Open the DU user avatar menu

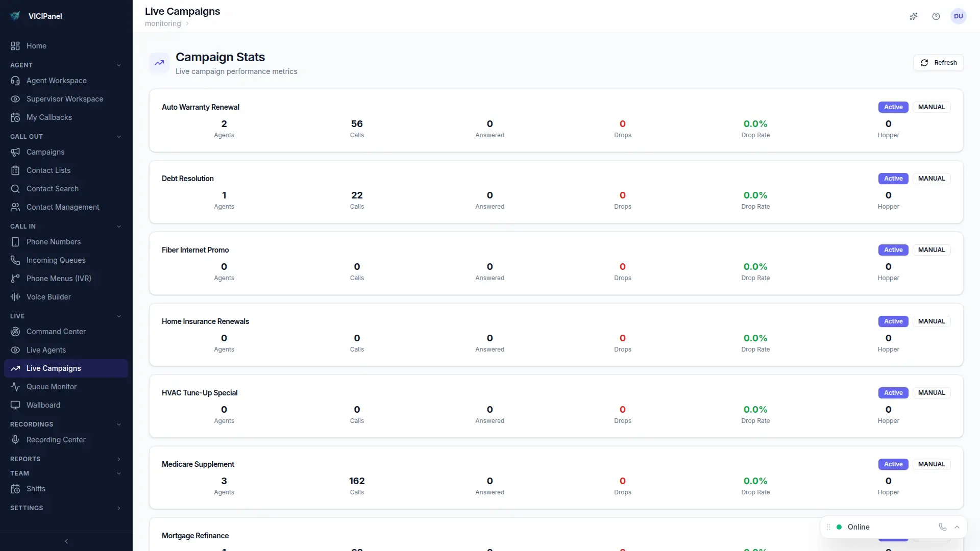tap(959, 16)
